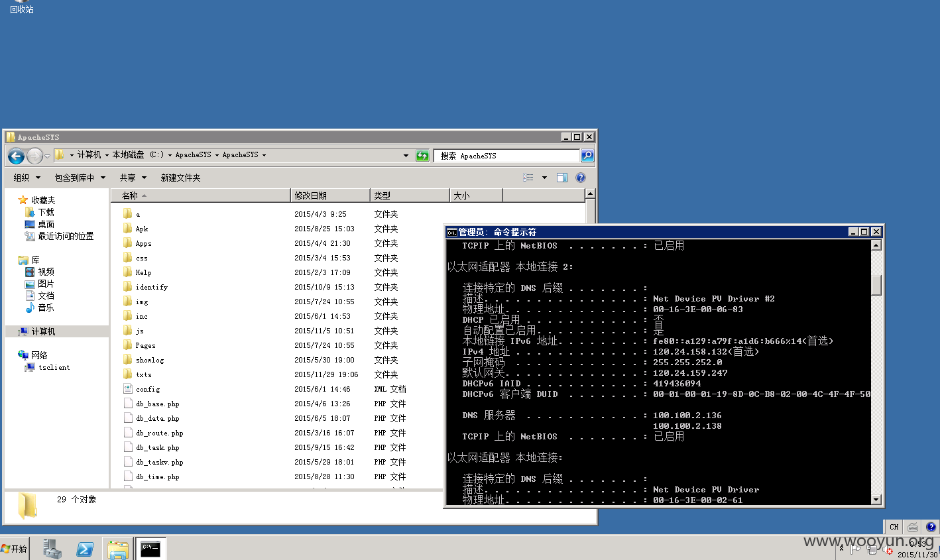
Task: Click the Explorer forward navigation arrow
Action: coord(34,156)
